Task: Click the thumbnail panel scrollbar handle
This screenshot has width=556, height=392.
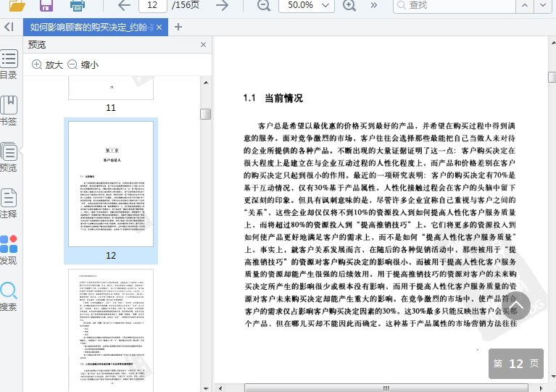Action: tap(206, 114)
